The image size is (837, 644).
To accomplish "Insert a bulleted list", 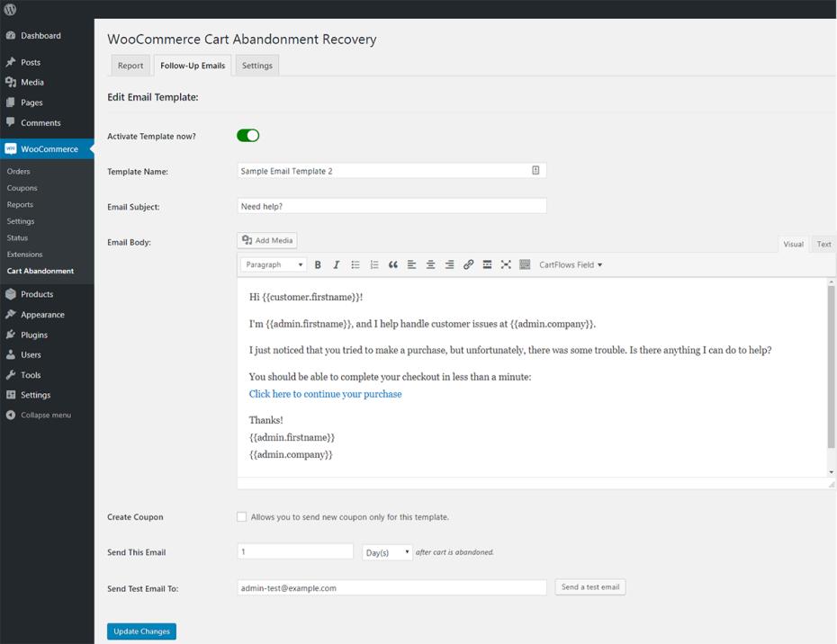I will click(355, 265).
